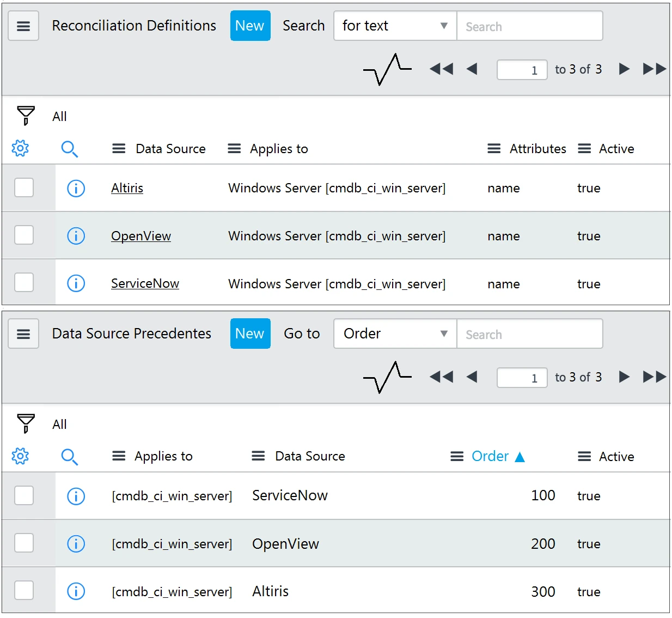
Task: Open the 'Order' Go to dropdown
Action: pos(395,334)
